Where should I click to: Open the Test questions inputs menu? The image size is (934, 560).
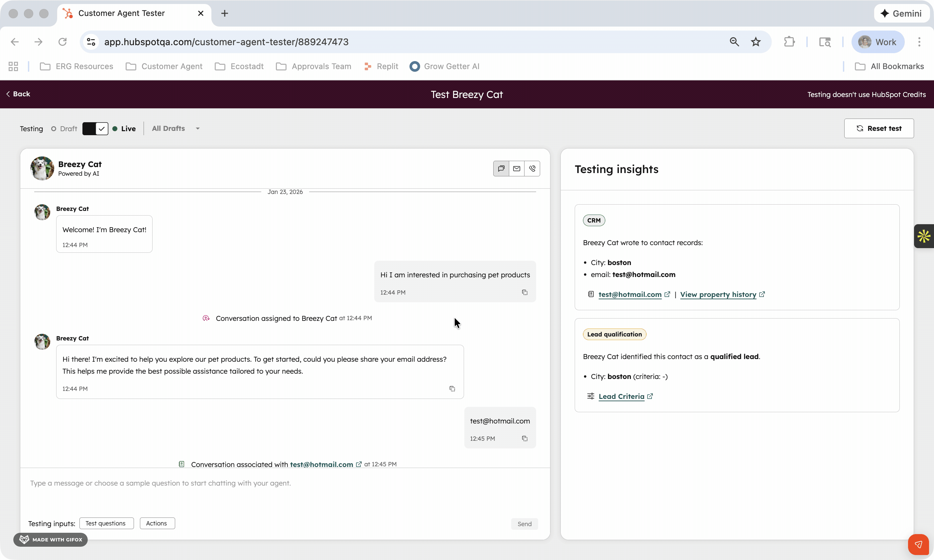click(106, 523)
